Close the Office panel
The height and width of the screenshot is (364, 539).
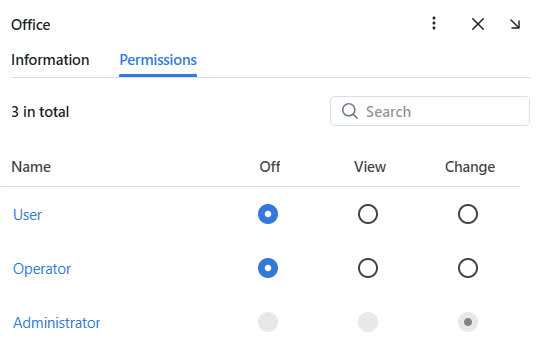pyautogui.click(x=478, y=24)
